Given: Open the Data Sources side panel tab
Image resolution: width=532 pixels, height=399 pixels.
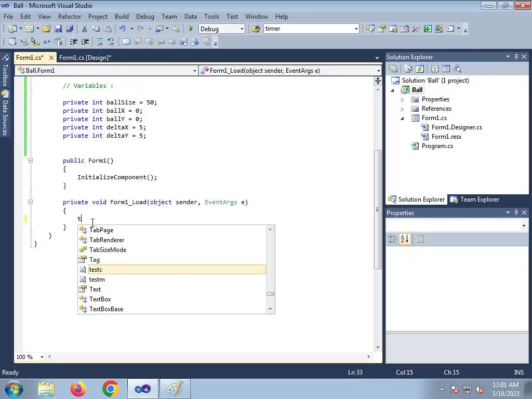Looking at the screenshot, I should (5, 113).
